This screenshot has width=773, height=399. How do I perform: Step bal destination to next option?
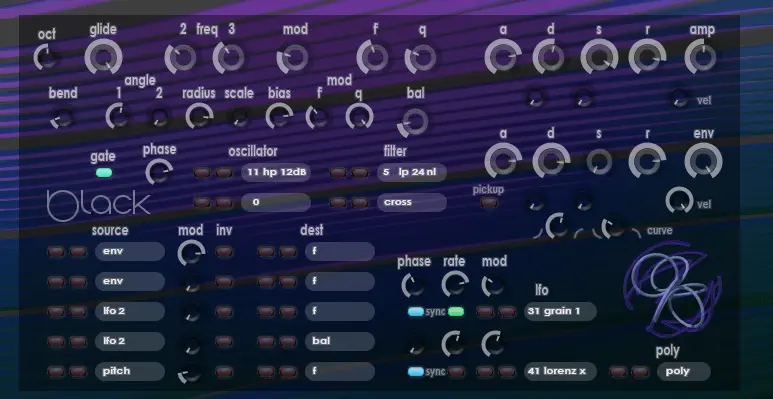[x=288, y=341]
